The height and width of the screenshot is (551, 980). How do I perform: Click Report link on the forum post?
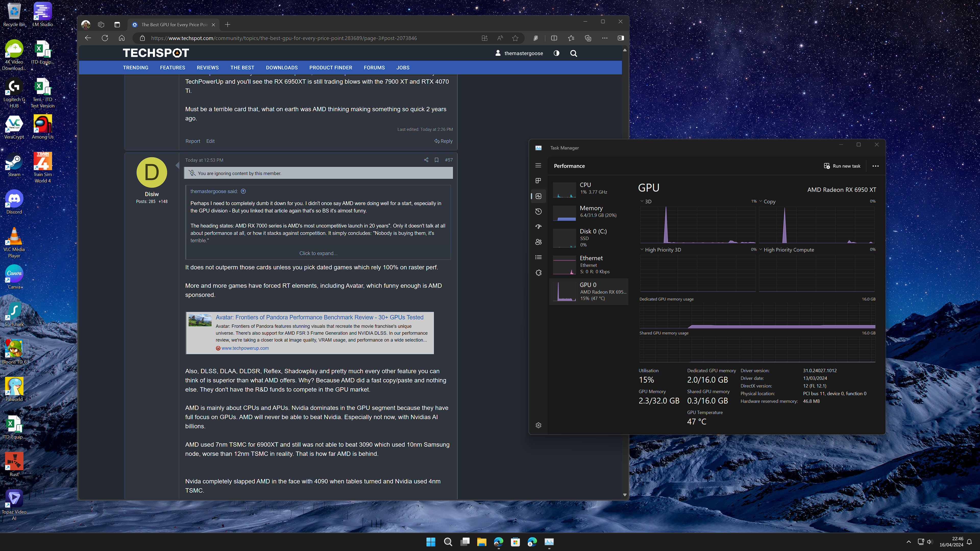(x=192, y=141)
